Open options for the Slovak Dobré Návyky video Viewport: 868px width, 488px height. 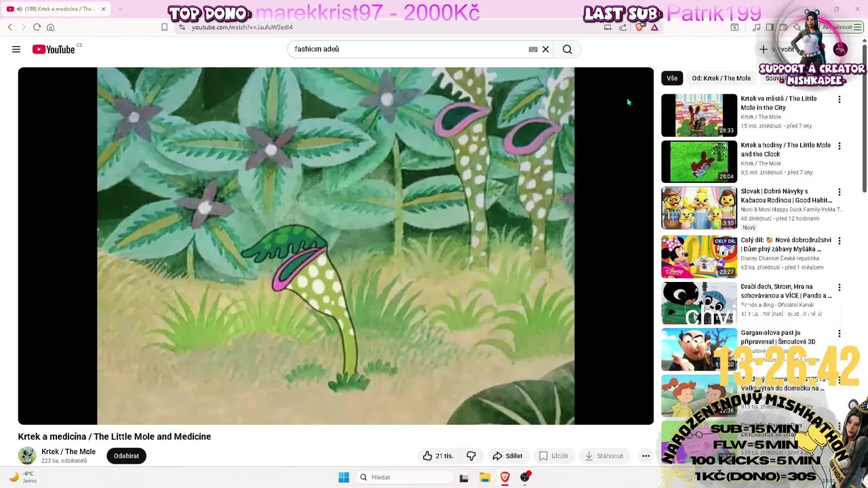pyautogui.click(x=839, y=192)
